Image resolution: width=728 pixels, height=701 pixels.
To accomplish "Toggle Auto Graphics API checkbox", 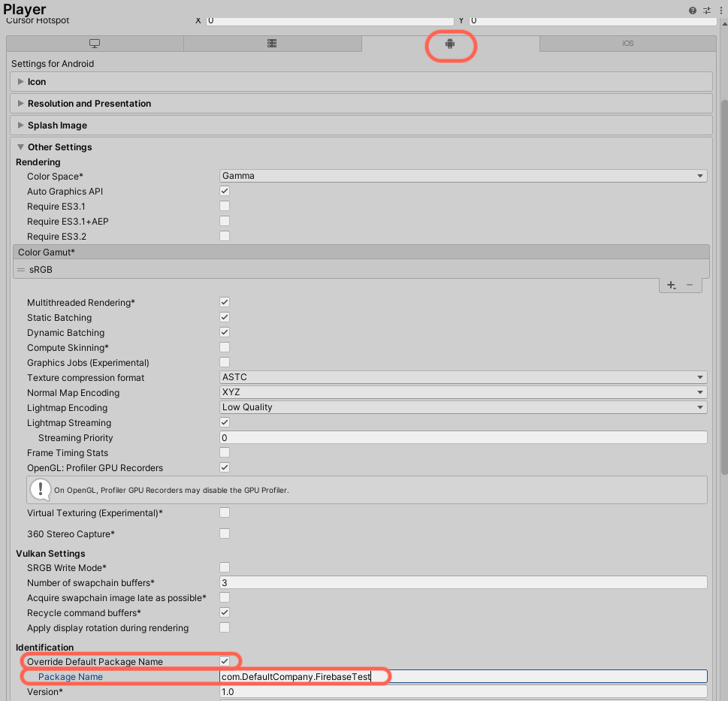I will click(x=225, y=191).
